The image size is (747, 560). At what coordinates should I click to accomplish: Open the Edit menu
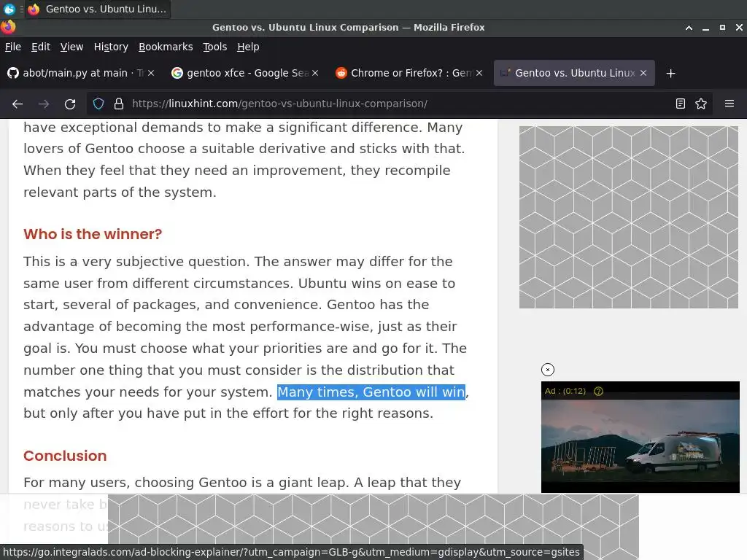pyautogui.click(x=41, y=47)
